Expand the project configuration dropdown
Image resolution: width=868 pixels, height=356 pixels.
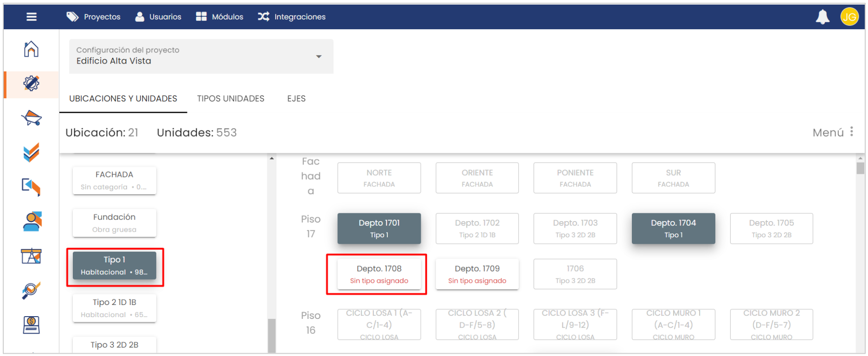point(318,57)
